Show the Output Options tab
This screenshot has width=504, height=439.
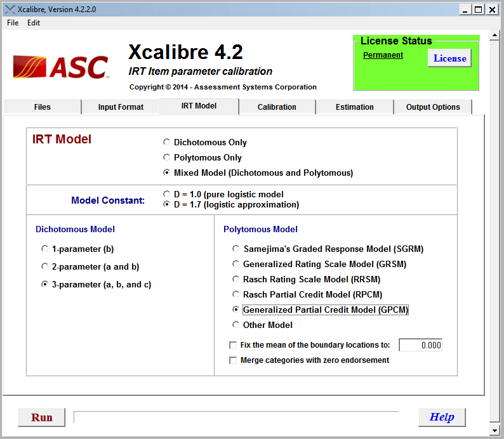click(x=433, y=107)
